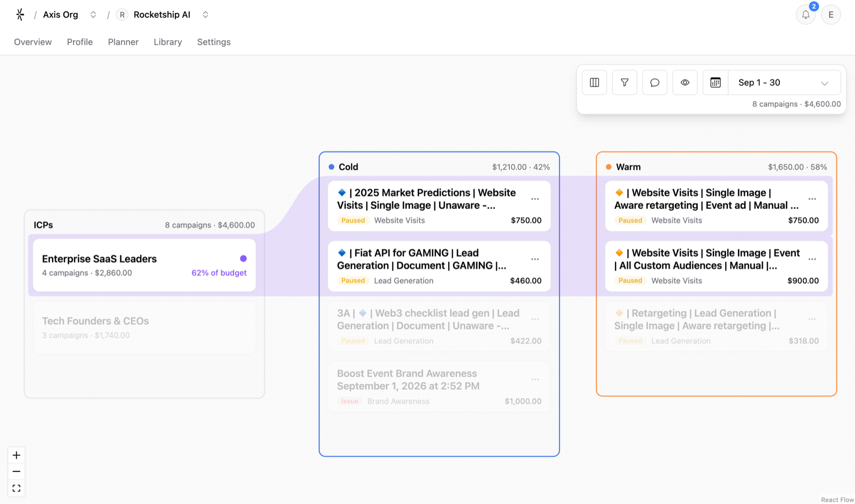
Task: Open options for Retargeting Lead Generation card
Action: tap(812, 319)
